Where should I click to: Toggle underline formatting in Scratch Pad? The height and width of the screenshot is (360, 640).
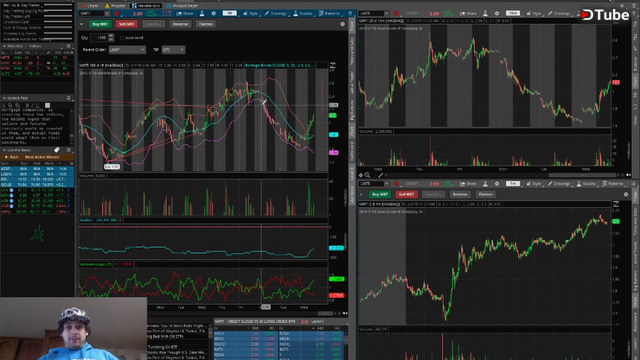pos(38,105)
